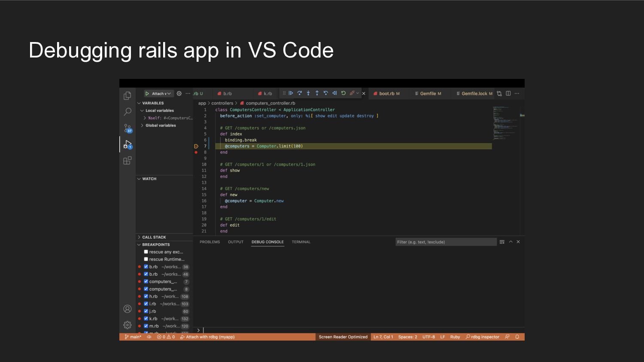Open console view options list icon
Screen dimensions: 644x362
pos(502,242)
